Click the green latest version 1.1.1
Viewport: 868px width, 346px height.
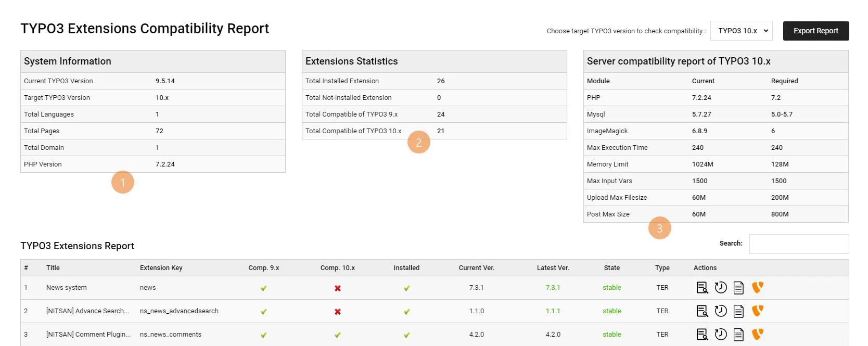553,311
